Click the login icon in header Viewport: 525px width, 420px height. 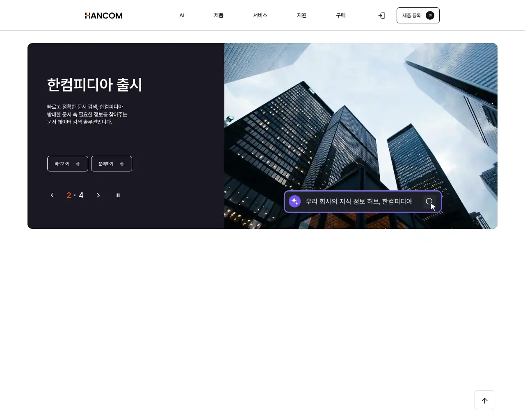pyautogui.click(x=381, y=16)
